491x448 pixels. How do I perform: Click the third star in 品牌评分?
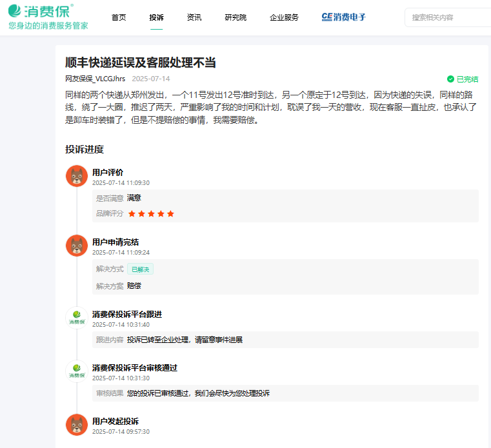(151, 213)
